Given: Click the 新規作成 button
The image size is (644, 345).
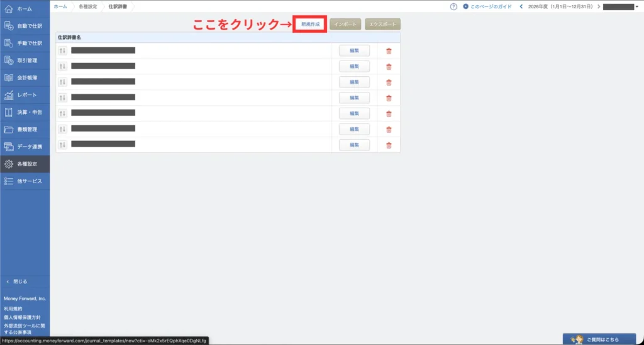Looking at the screenshot, I should point(311,24).
